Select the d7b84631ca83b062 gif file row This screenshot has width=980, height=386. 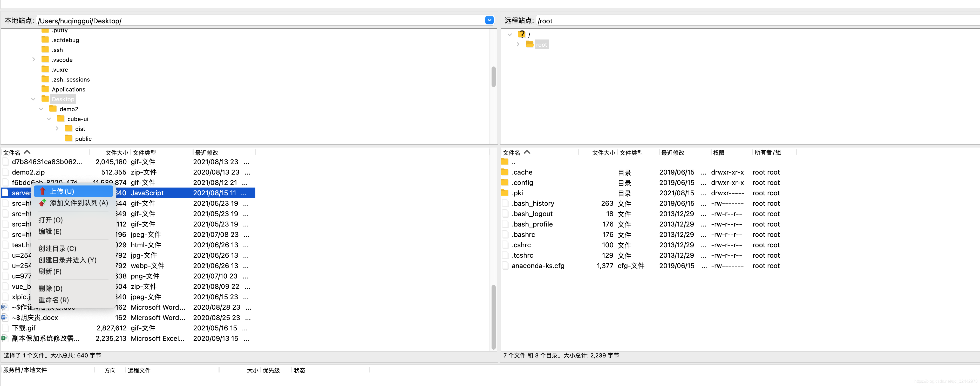(128, 162)
